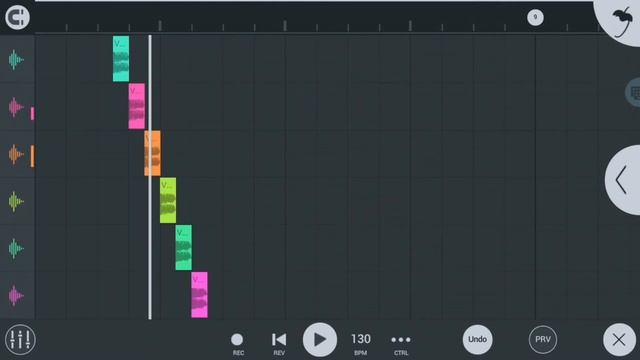Open the mixer sliders icon
The image size is (640, 360).
(20, 340)
